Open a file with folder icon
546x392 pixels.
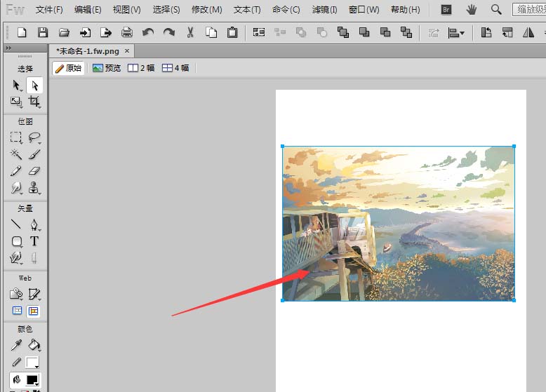(x=64, y=32)
